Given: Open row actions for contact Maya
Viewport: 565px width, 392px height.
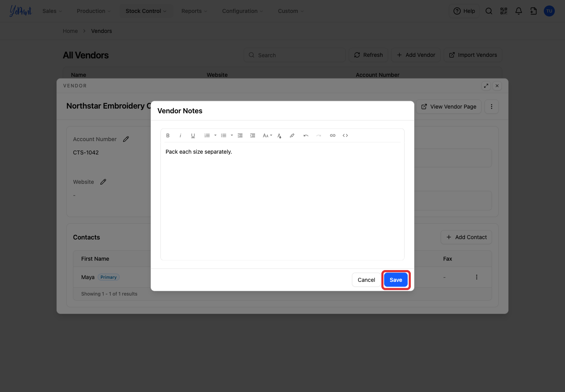Looking at the screenshot, I should [x=477, y=277].
